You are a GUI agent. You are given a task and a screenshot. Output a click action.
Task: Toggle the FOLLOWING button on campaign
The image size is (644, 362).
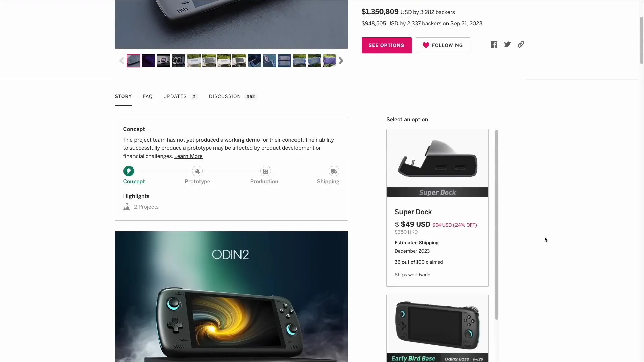click(442, 45)
